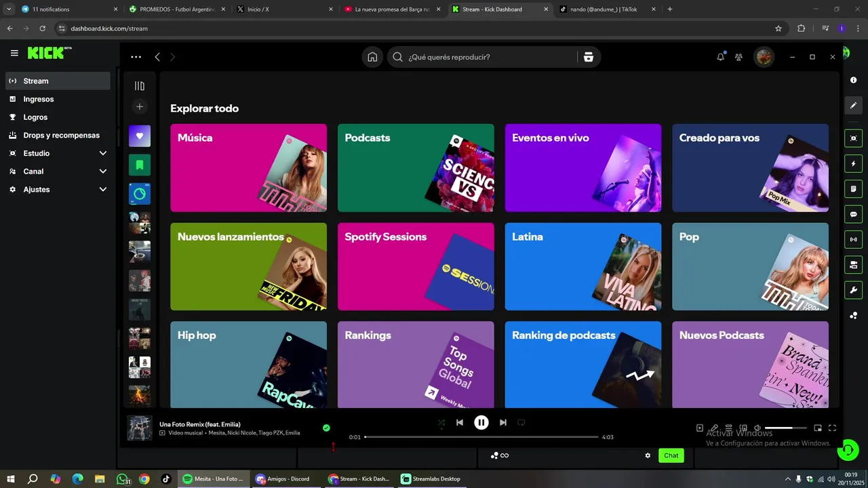This screenshot has height=488, width=868.
Task: Expand the Canal menu
Action: (103, 171)
